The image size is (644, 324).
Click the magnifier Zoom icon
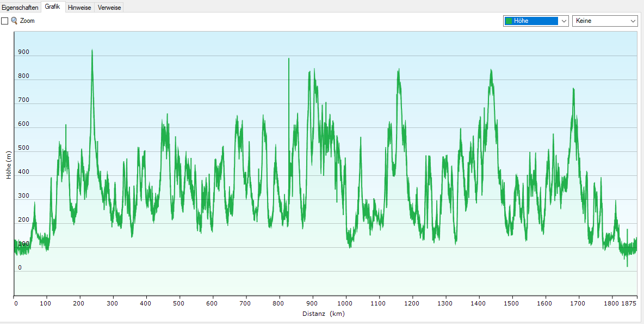[14, 21]
